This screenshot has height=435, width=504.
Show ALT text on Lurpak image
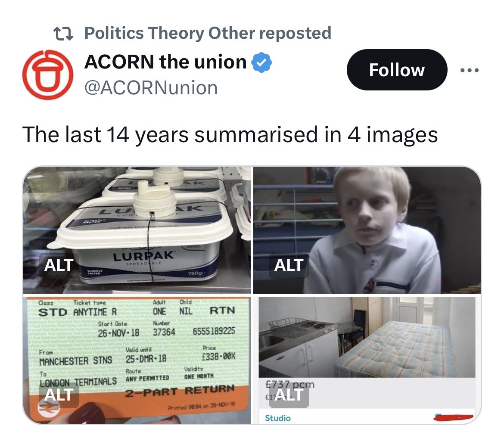click(x=59, y=265)
